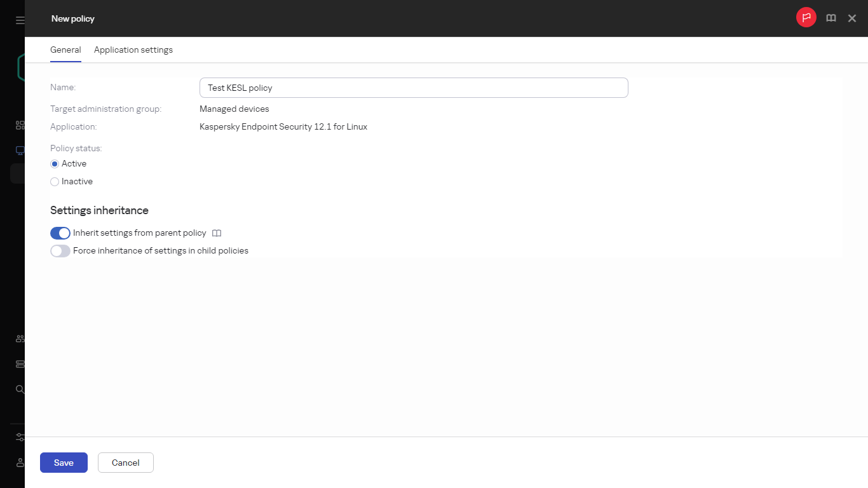This screenshot has width=868, height=488.
Task: Click the search magnifier in the sidebar
Action: point(19,389)
